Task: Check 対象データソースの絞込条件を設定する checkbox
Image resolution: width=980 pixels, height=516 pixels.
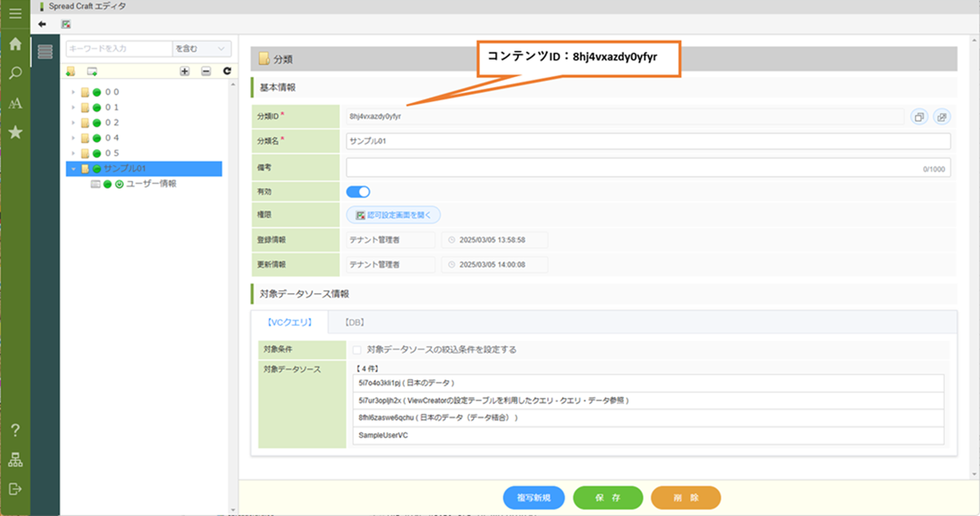Action: pyautogui.click(x=357, y=350)
